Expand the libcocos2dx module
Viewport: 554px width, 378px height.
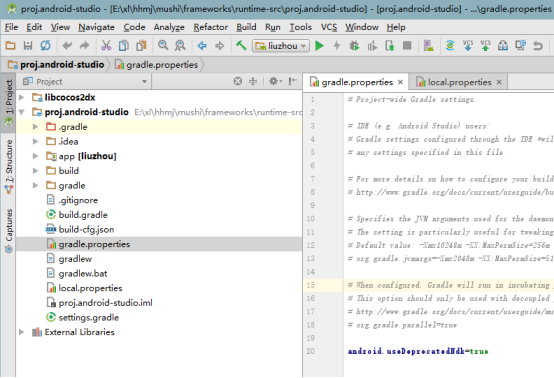point(22,97)
